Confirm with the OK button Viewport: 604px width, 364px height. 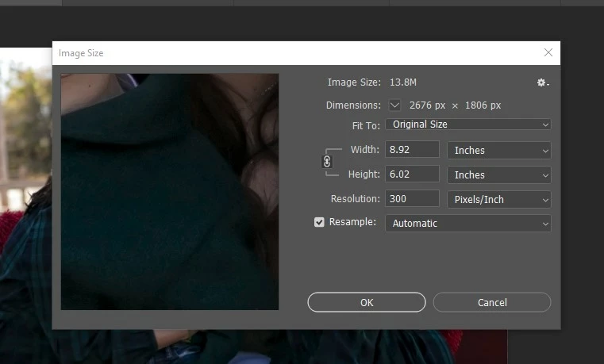[367, 302]
